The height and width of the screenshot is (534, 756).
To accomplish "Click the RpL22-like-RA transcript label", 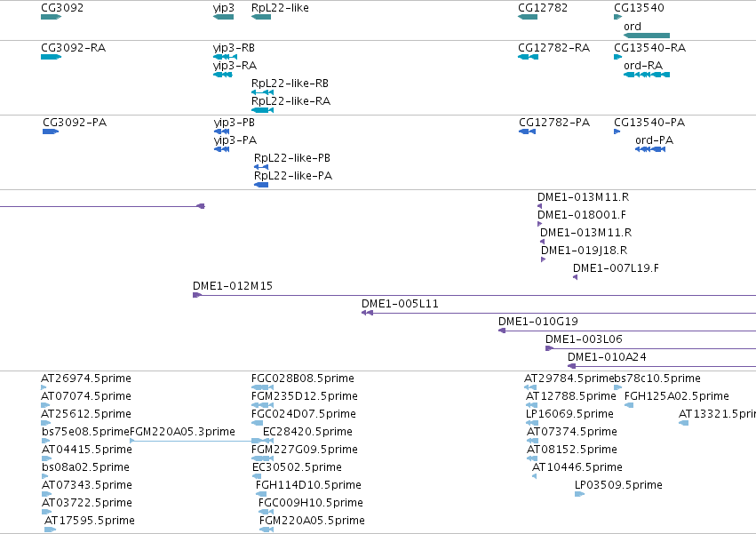I will [x=290, y=101].
